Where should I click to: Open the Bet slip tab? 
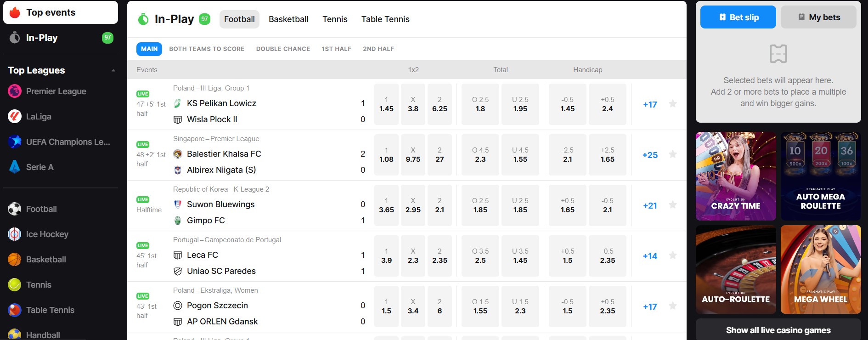click(x=738, y=17)
